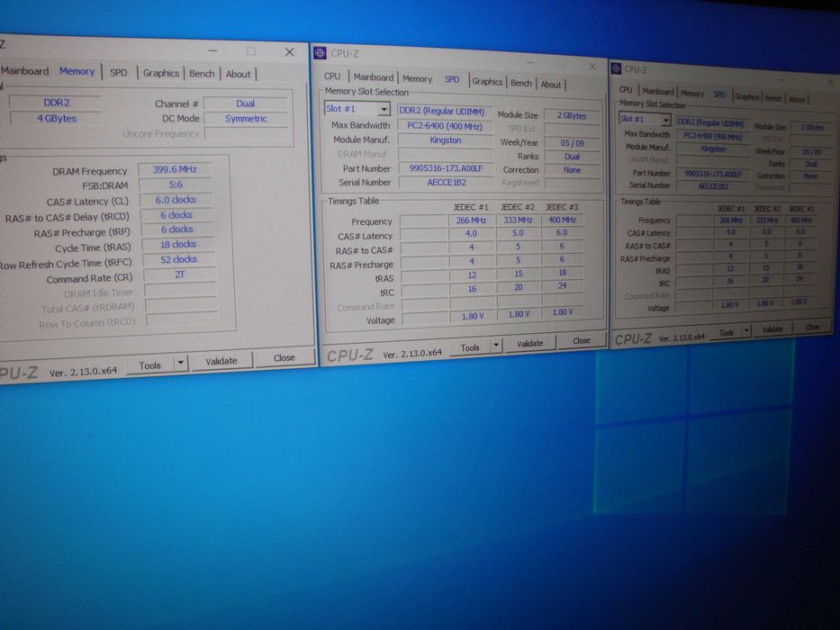Open the About tab in the middle CPU-Z window
The width and height of the screenshot is (840, 630).
click(x=550, y=84)
